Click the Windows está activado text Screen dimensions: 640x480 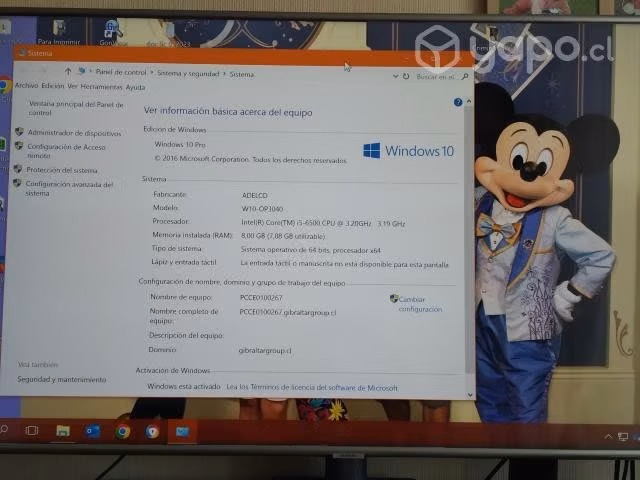pyautogui.click(x=184, y=386)
